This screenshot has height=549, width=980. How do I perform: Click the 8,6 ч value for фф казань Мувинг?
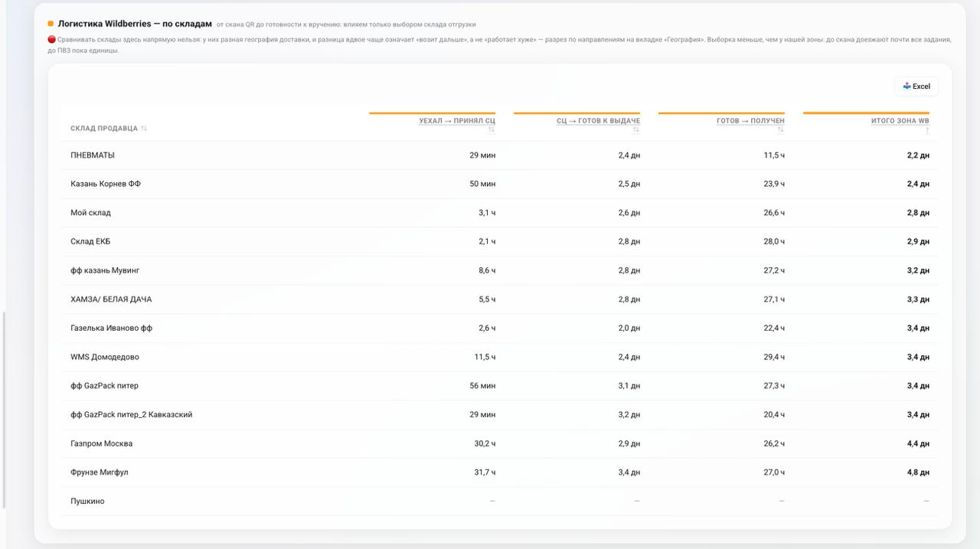click(487, 271)
